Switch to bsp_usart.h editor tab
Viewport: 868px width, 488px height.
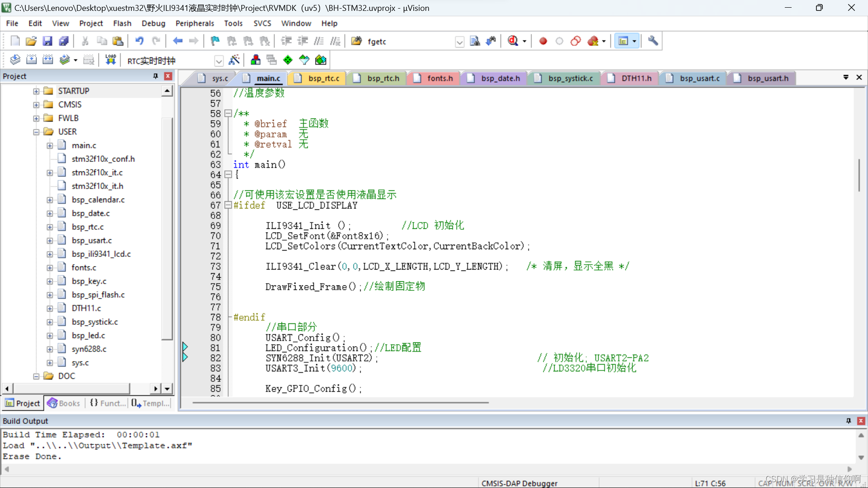(x=762, y=78)
